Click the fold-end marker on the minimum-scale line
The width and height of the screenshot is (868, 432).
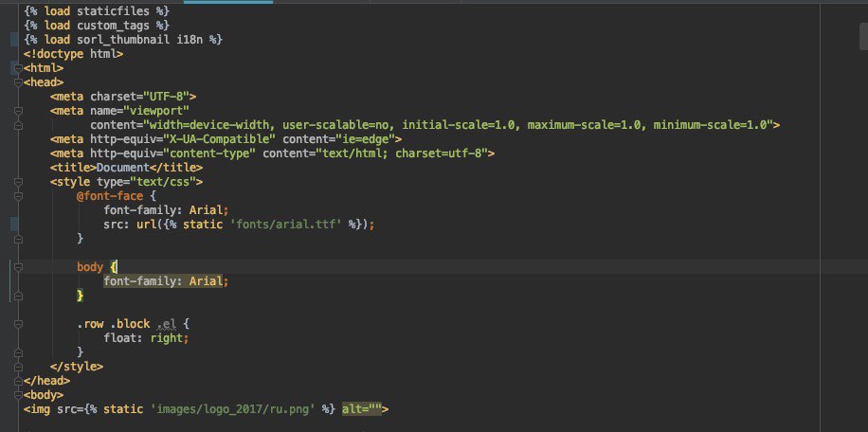coord(18,126)
